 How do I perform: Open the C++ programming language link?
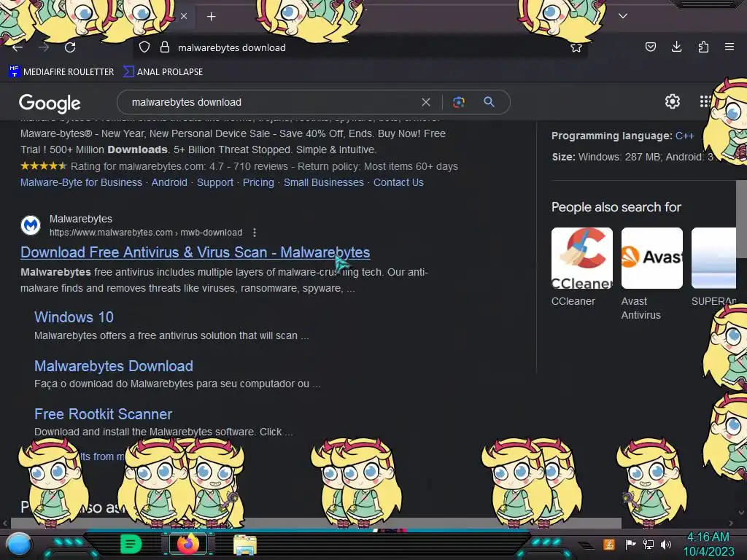tap(684, 136)
